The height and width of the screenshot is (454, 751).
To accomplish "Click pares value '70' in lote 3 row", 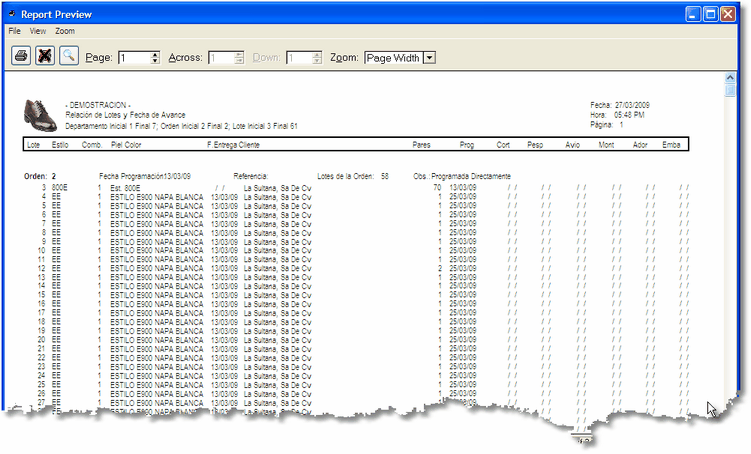I will (x=437, y=188).
